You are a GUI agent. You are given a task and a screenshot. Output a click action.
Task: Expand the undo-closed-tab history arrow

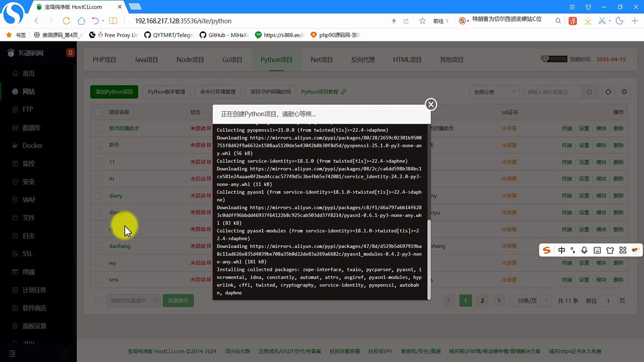[x=103, y=21]
